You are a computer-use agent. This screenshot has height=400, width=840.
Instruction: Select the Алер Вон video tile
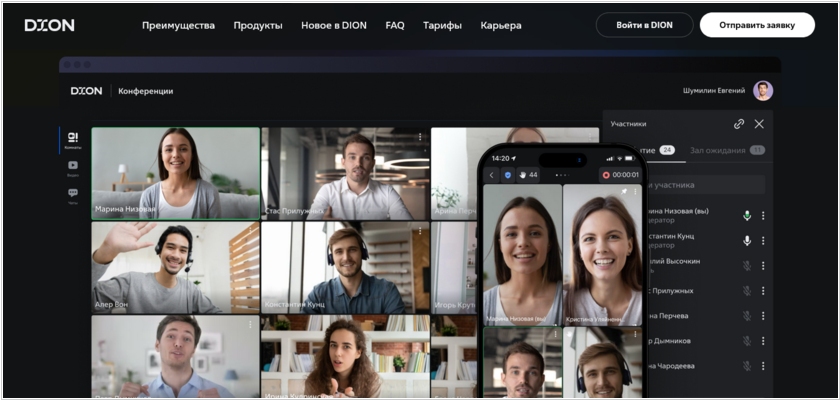176,267
